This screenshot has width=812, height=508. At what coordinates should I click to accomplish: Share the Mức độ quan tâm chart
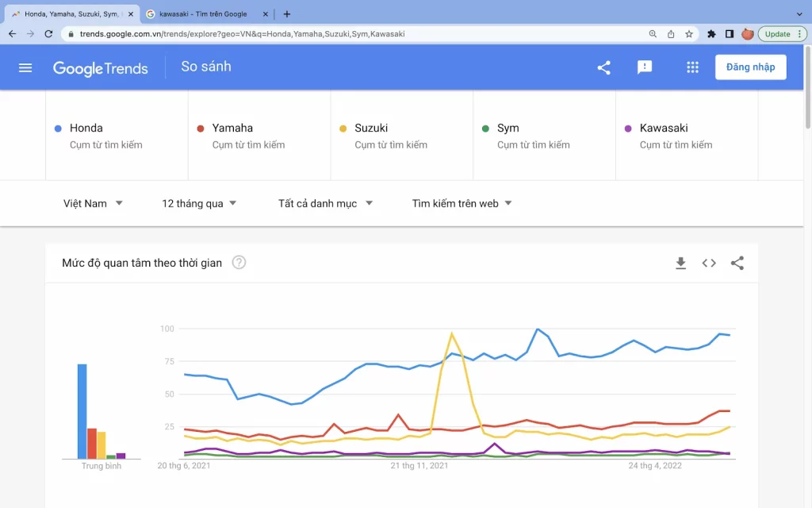tap(737, 263)
